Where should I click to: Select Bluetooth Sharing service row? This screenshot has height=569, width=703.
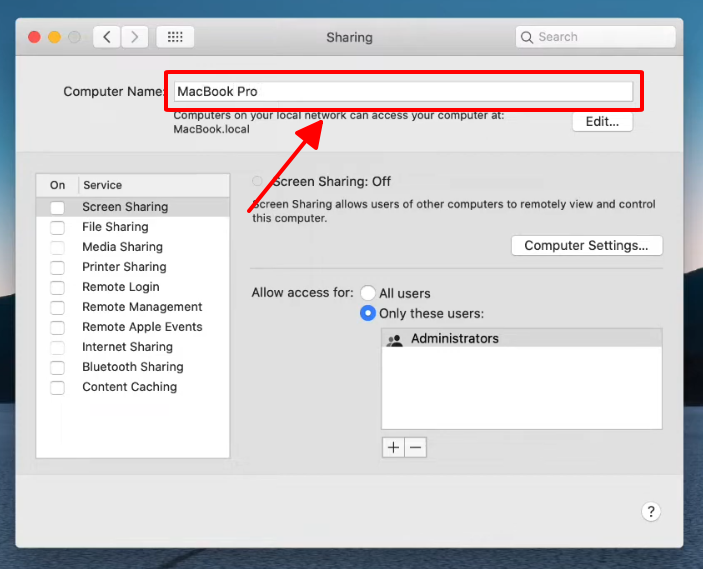point(133,367)
